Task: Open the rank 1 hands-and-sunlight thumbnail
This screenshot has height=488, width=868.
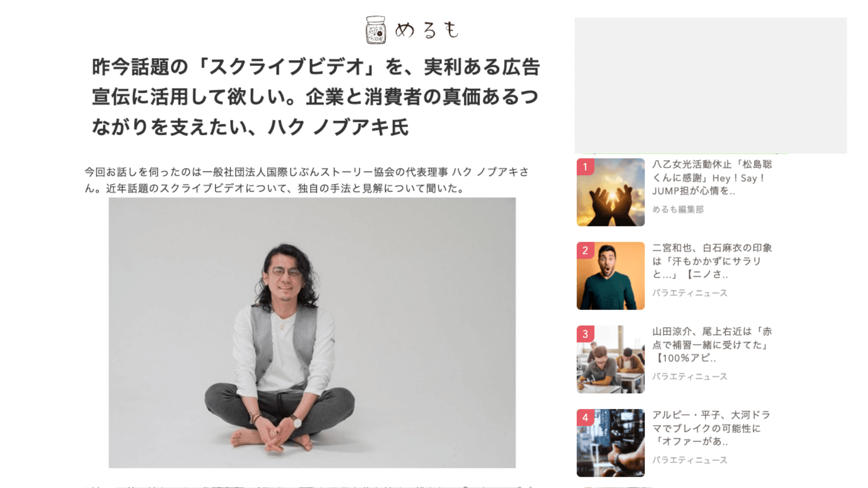Action: click(x=610, y=192)
